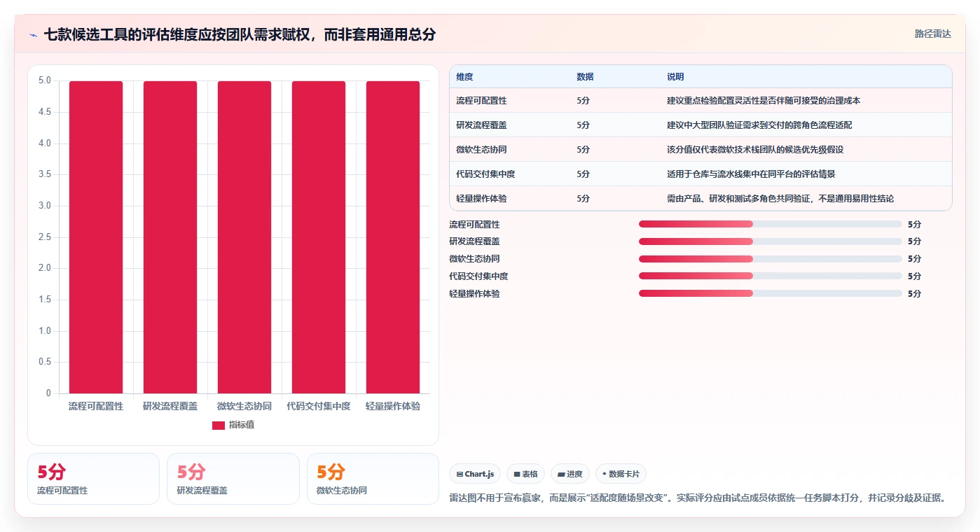The image size is (980, 532).
Task: Click the 轻量操作体验 progress bar
Action: tap(771, 294)
